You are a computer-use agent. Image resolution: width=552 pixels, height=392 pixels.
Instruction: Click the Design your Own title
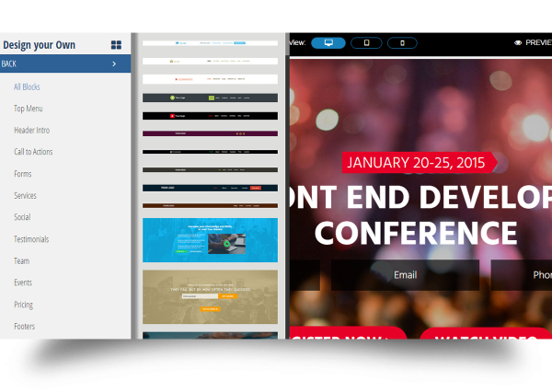39,45
